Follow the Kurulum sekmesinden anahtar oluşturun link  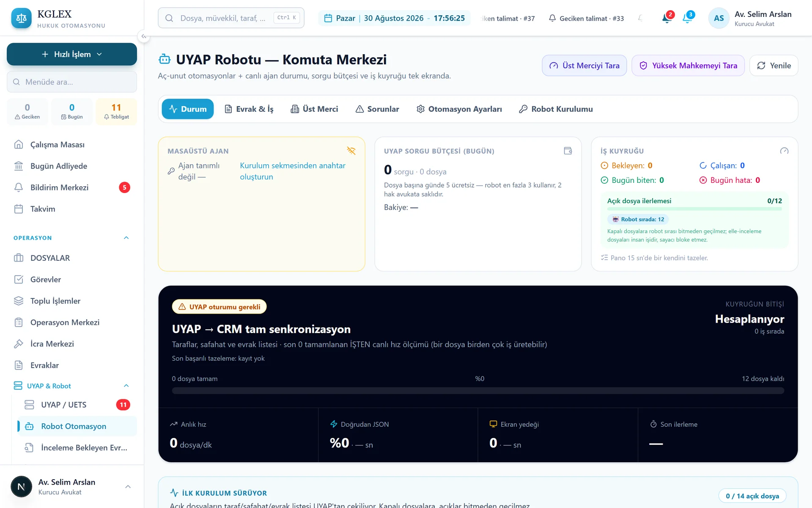(x=293, y=171)
